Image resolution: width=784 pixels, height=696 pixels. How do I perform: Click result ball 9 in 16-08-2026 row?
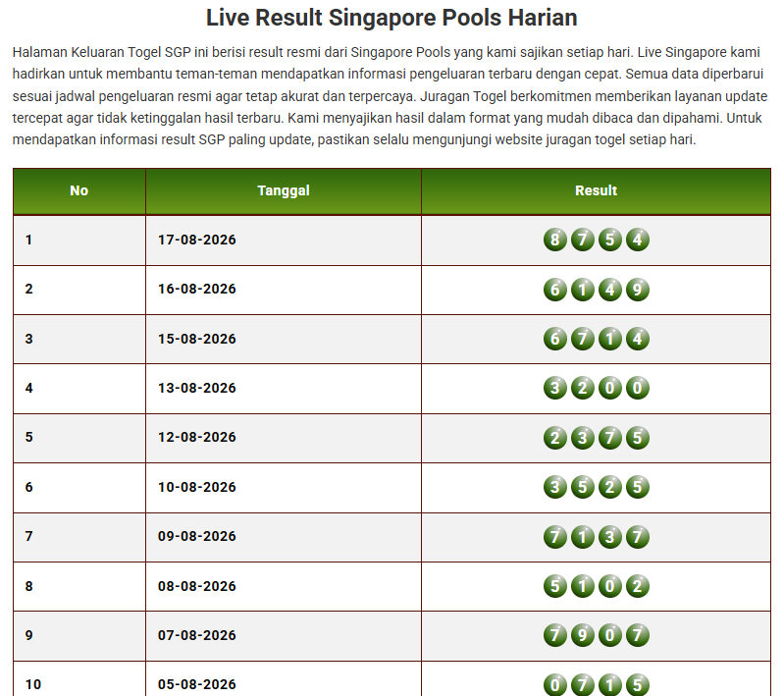tap(638, 290)
